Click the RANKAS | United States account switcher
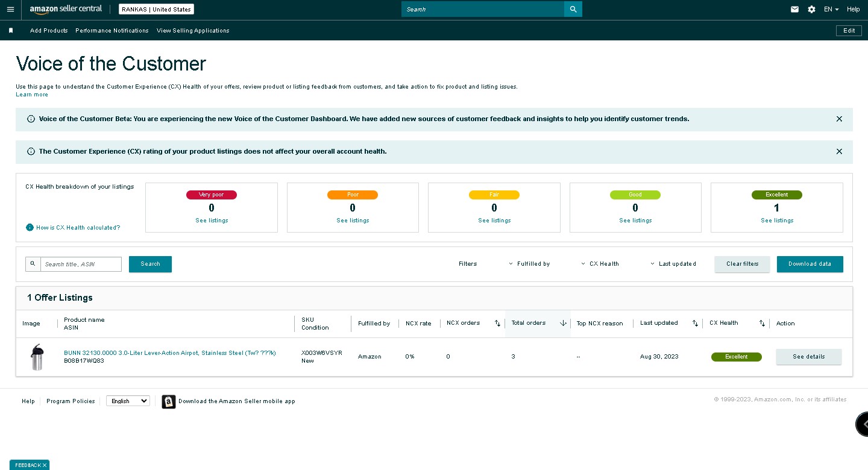This screenshot has width=868, height=470. [156, 9]
